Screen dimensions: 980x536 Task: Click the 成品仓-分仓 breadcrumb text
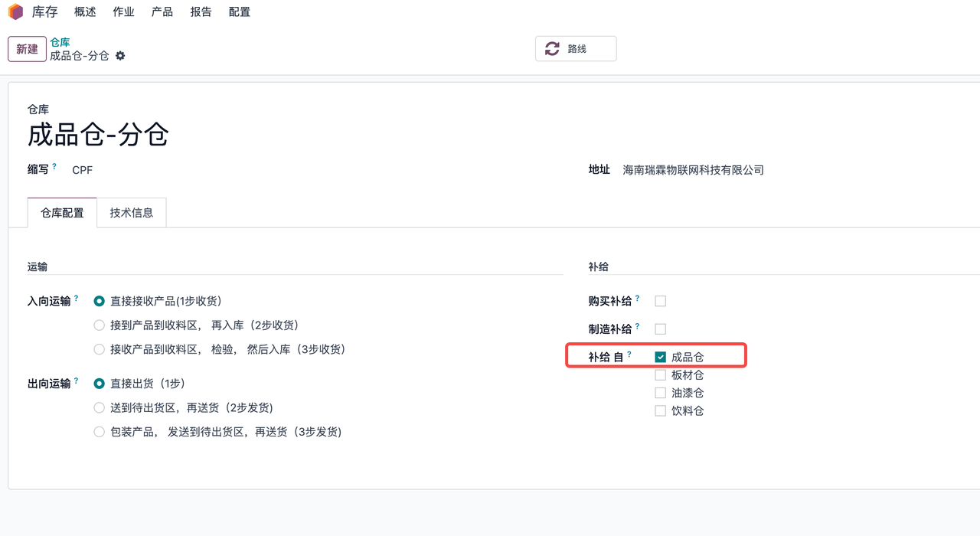[x=80, y=56]
